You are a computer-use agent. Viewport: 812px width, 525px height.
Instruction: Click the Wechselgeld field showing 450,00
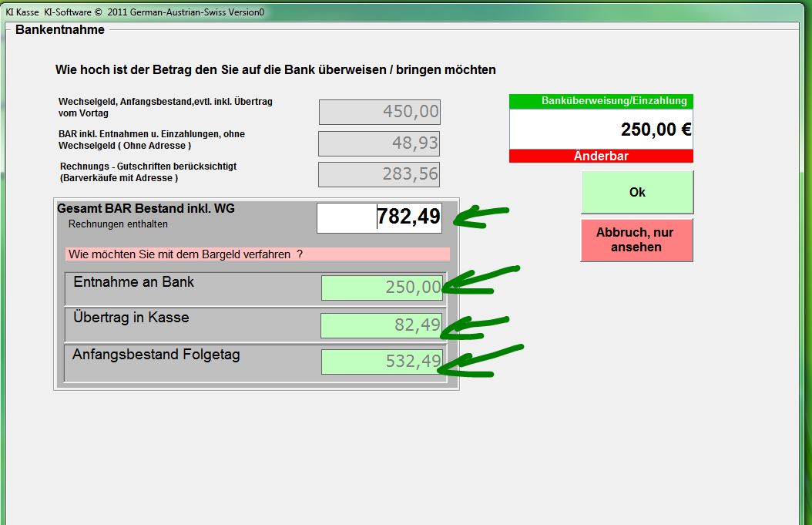(379, 112)
